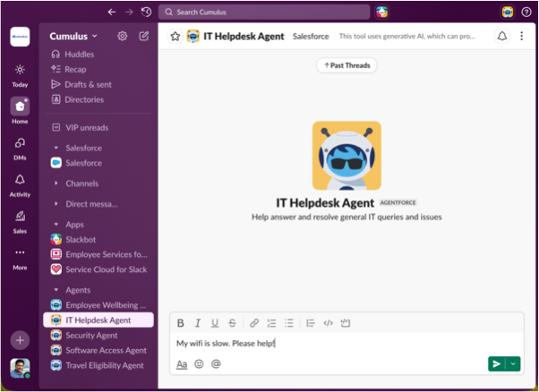Insert a code block
This screenshot has width=539, height=392.
345,323
